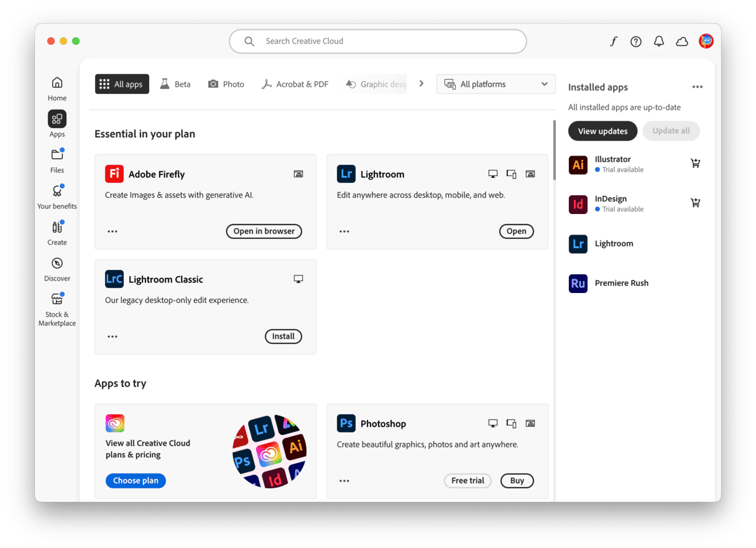The width and height of the screenshot is (756, 548).
Task: Click the Illustrator icon in Installed apps
Action: point(578,165)
